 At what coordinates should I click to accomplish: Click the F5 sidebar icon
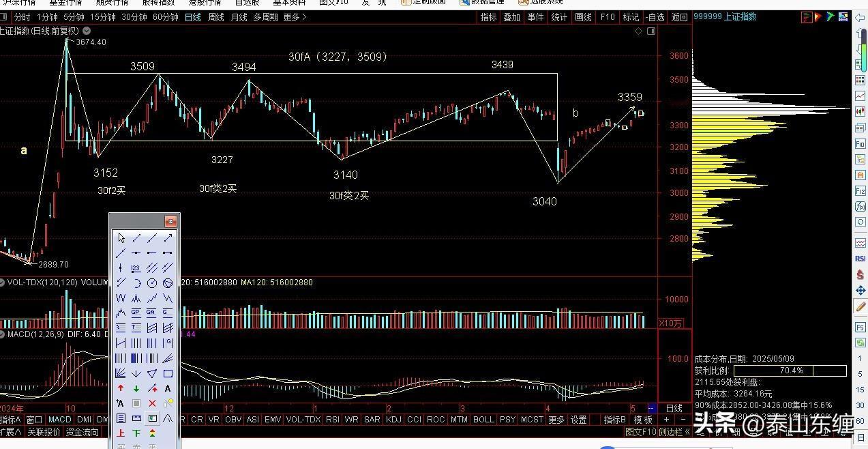tap(860, 327)
